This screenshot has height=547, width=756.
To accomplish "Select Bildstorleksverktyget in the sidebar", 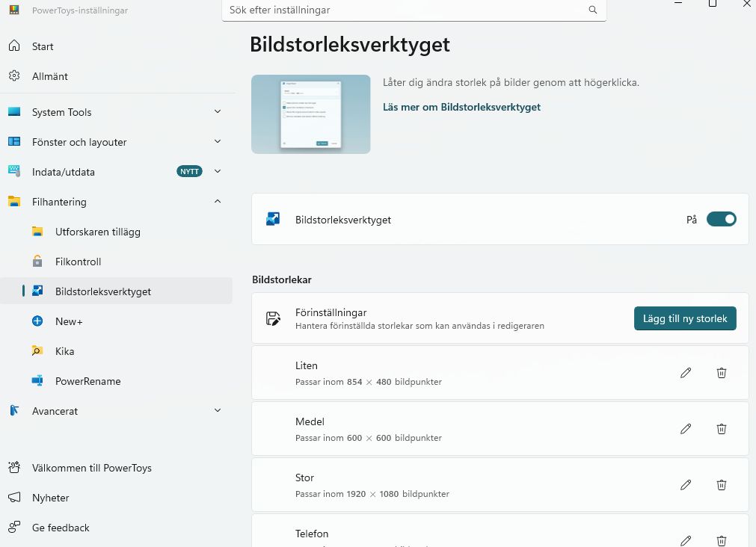I will point(116,291).
